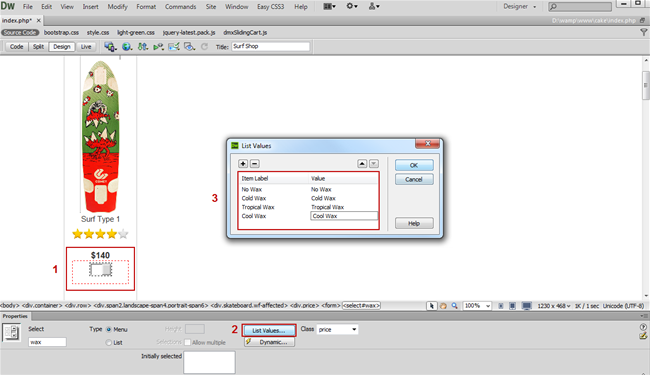Click the Dynamic... button
The height and width of the screenshot is (375, 650).
pos(269,342)
